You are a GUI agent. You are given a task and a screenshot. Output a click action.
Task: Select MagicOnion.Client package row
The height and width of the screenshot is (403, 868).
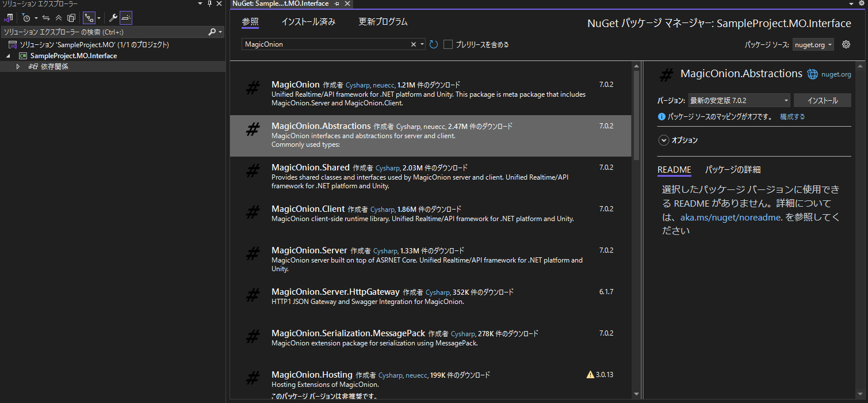[430, 218]
